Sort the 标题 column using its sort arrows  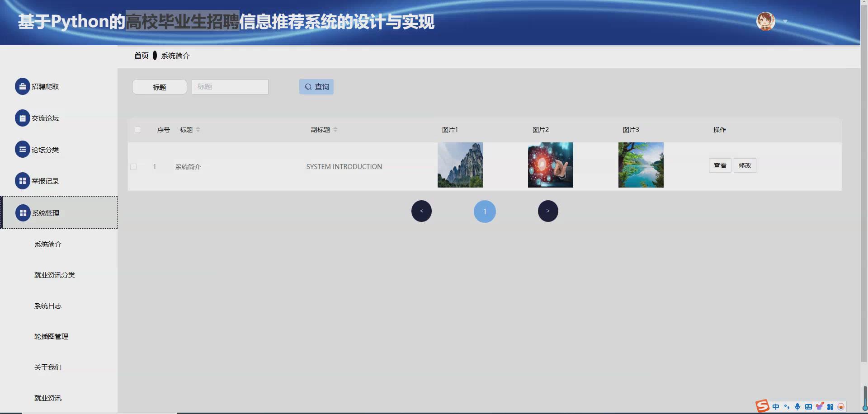[x=198, y=129]
